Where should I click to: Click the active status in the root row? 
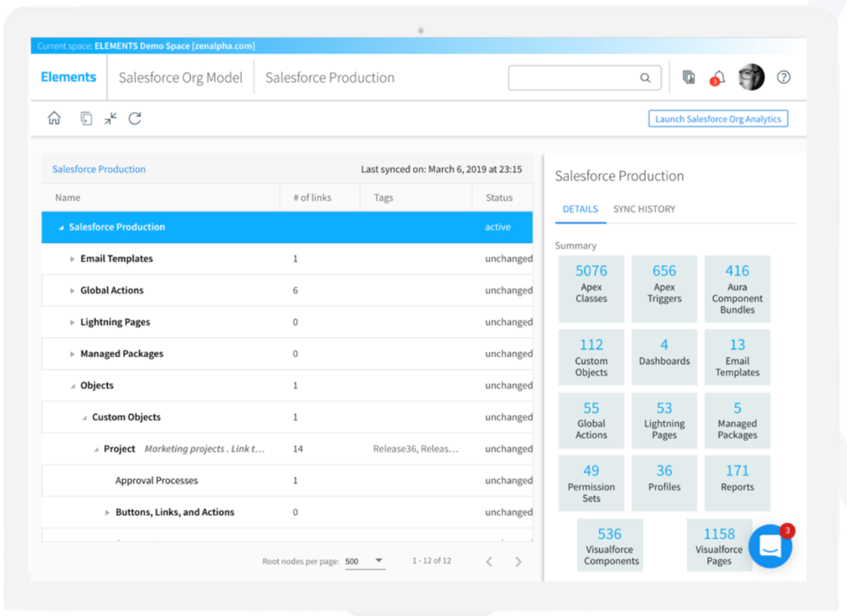(497, 227)
